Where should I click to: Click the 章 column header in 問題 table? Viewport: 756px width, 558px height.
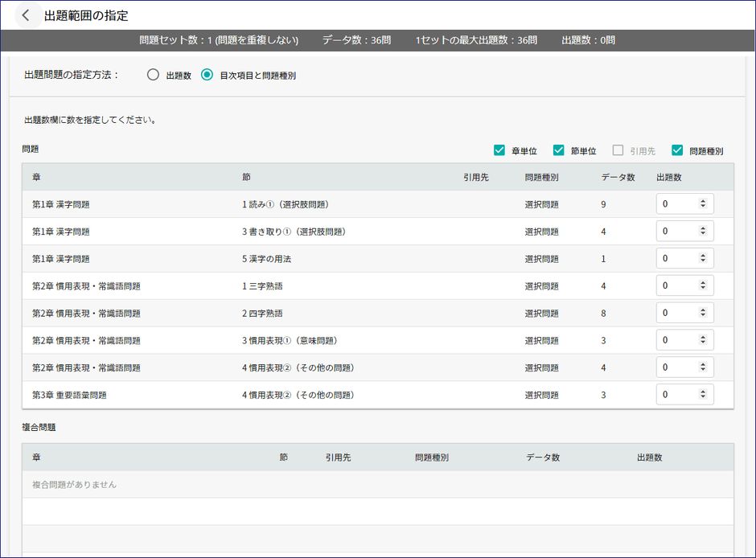click(37, 177)
